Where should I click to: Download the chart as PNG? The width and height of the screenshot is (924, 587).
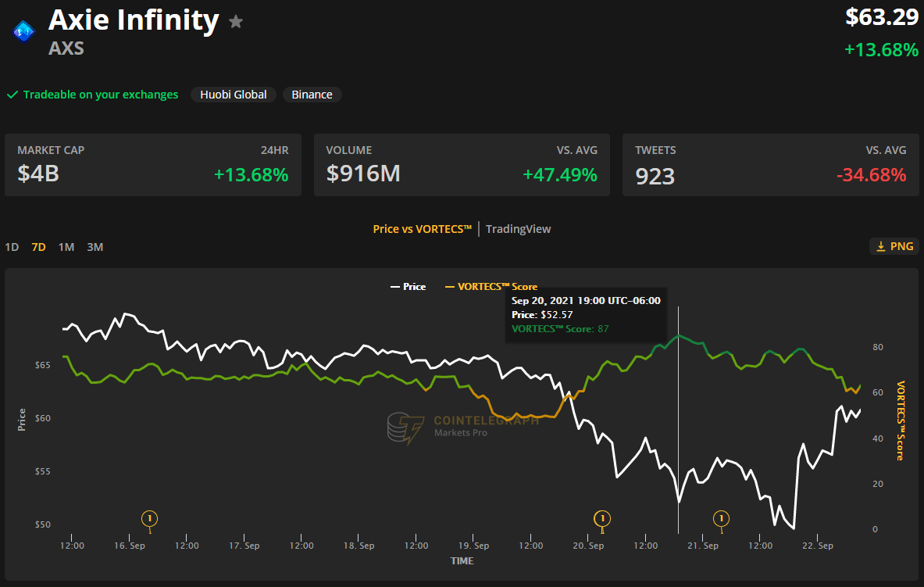[894, 246]
